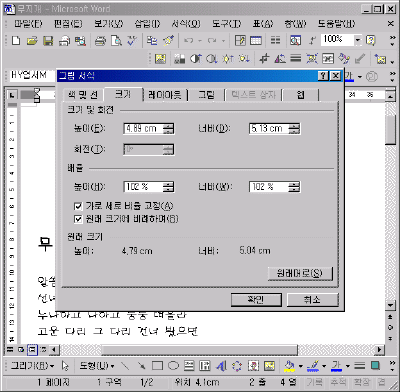The width and height of the screenshot is (400, 392).
Task: Click the New blank document icon
Action: (16, 41)
